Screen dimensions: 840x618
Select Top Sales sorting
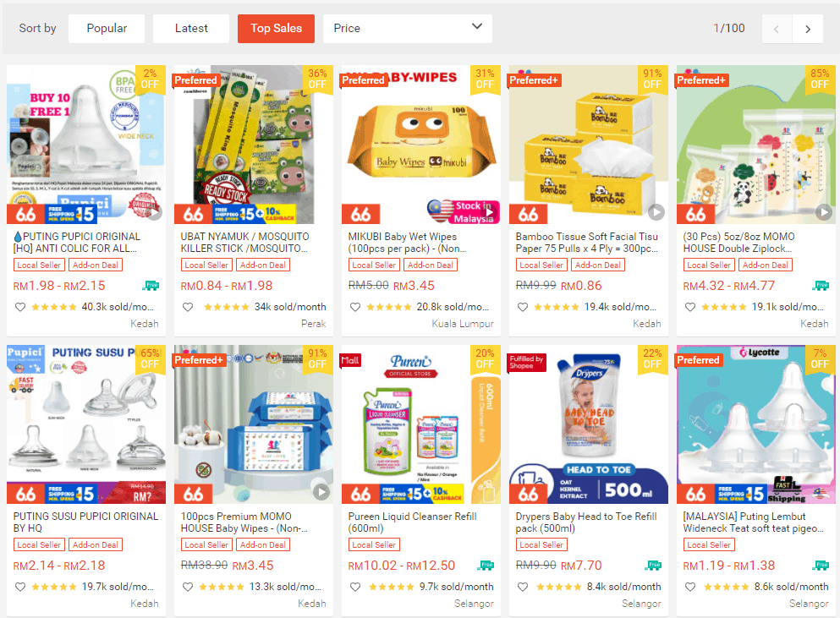276,29
